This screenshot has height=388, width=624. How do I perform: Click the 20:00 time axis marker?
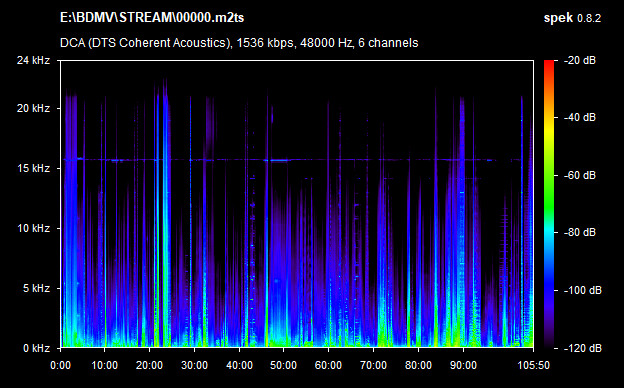(x=149, y=365)
